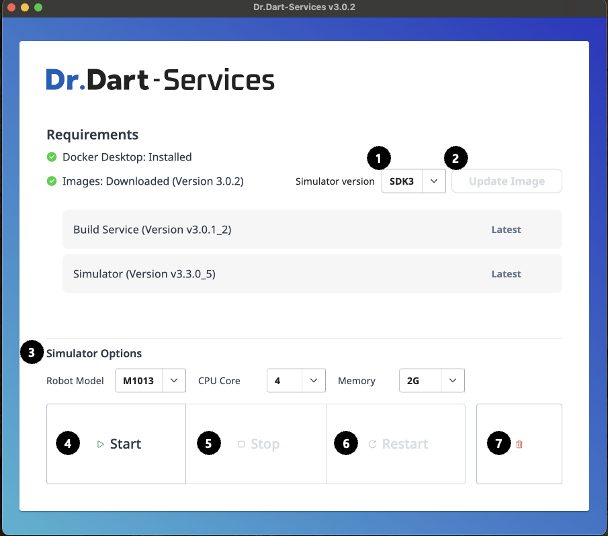The image size is (608, 536).
Task: Expand the Memory 2G dropdown
Action: [431, 381]
